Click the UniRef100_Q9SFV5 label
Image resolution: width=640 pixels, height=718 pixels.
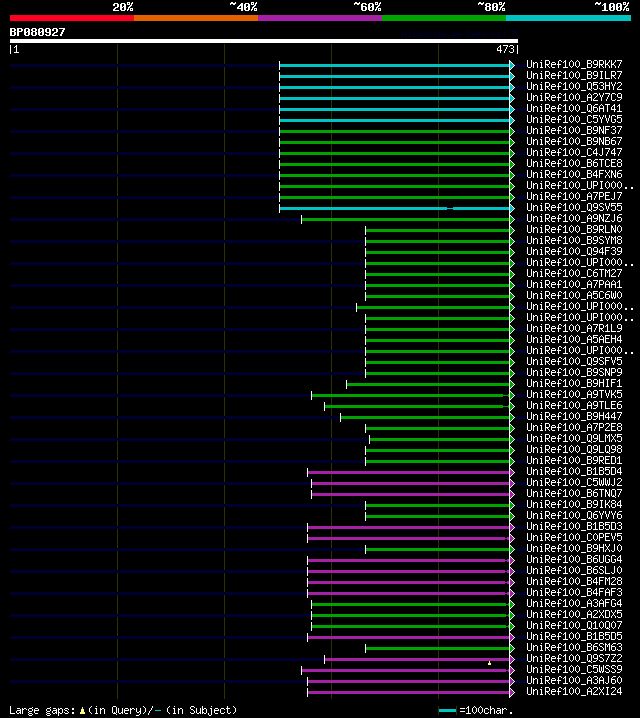pos(574,361)
